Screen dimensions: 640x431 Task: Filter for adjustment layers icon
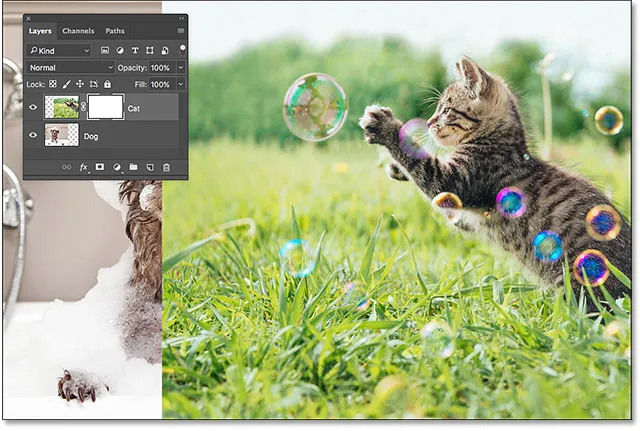pyautogui.click(x=120, y=50)
